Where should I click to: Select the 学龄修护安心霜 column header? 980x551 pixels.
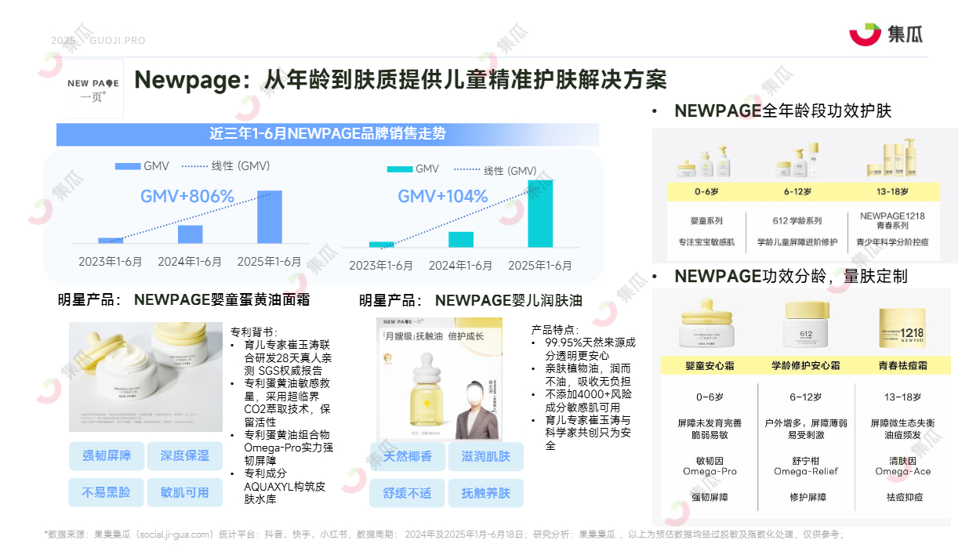[x=806, y=365]
